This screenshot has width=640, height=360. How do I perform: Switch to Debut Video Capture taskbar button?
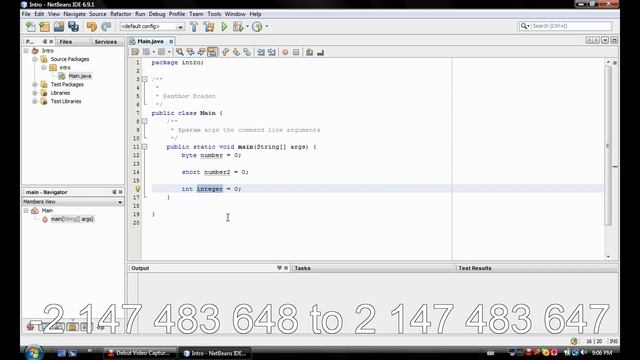pos(140,353)
